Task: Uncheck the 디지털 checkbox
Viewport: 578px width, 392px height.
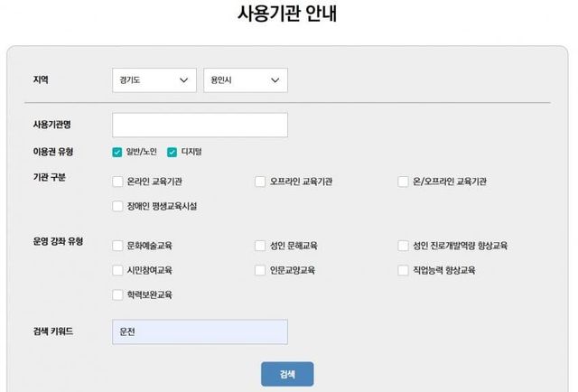Action: coord(172,152)
